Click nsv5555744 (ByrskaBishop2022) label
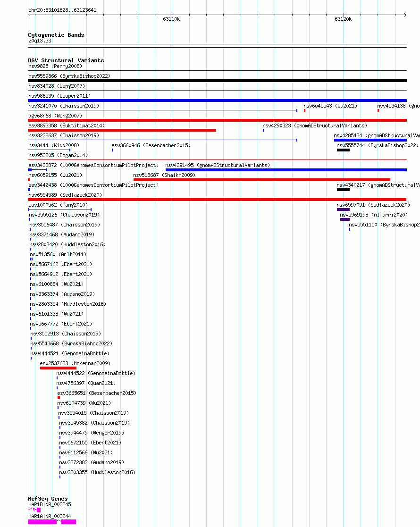 tap(378, 145)
